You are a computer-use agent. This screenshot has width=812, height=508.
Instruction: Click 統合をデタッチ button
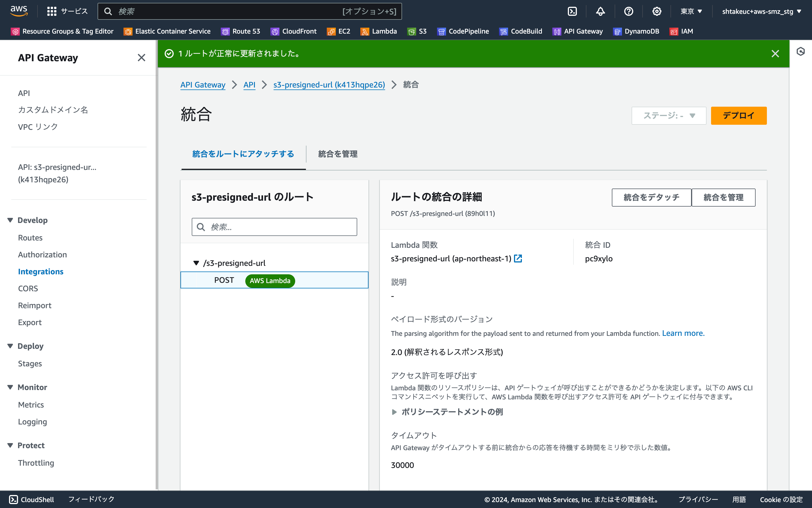[651, 197]
